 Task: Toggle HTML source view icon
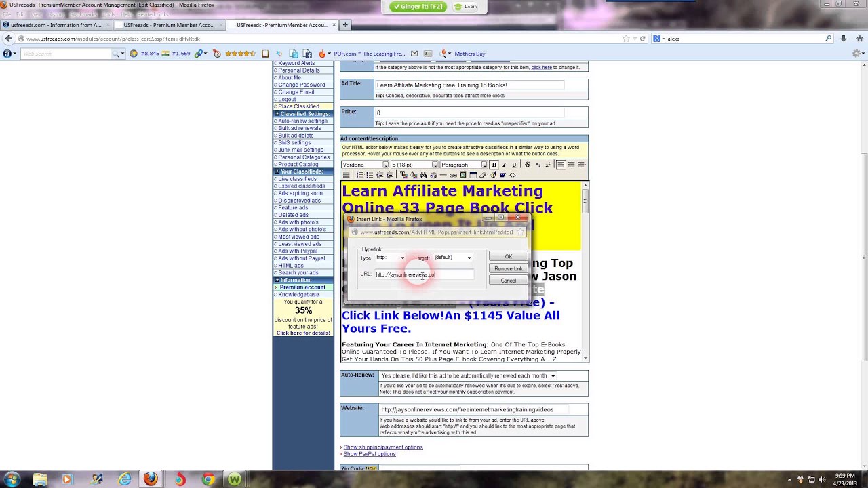coord(513,176)
